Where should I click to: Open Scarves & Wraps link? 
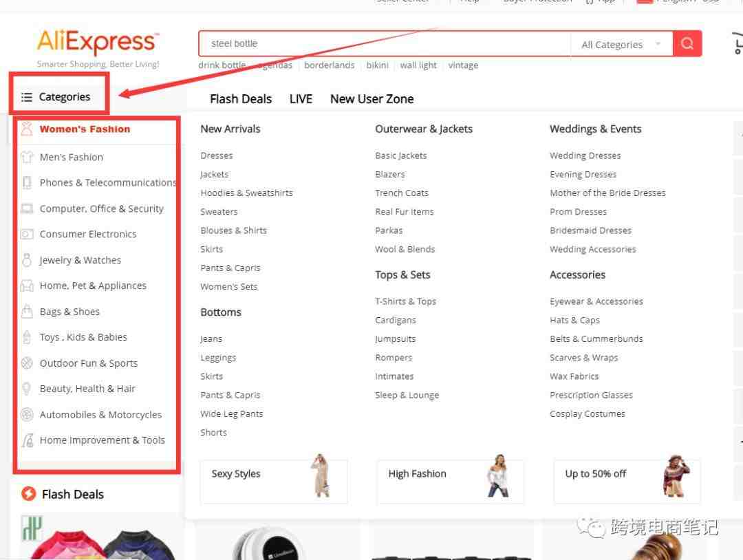(x=584, y=358)
